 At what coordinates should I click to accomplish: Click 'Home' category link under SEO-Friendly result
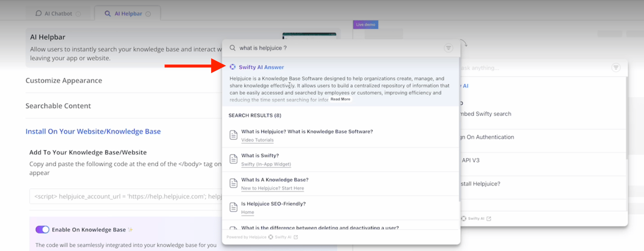[x=248, y=212]
